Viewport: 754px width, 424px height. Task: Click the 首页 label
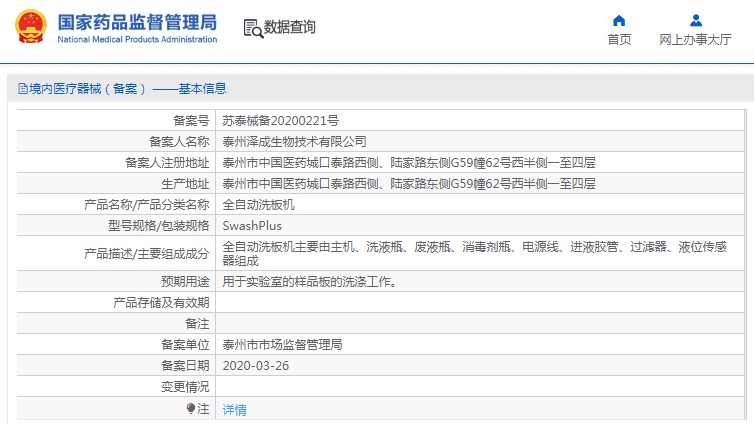(x=619, y=39)
